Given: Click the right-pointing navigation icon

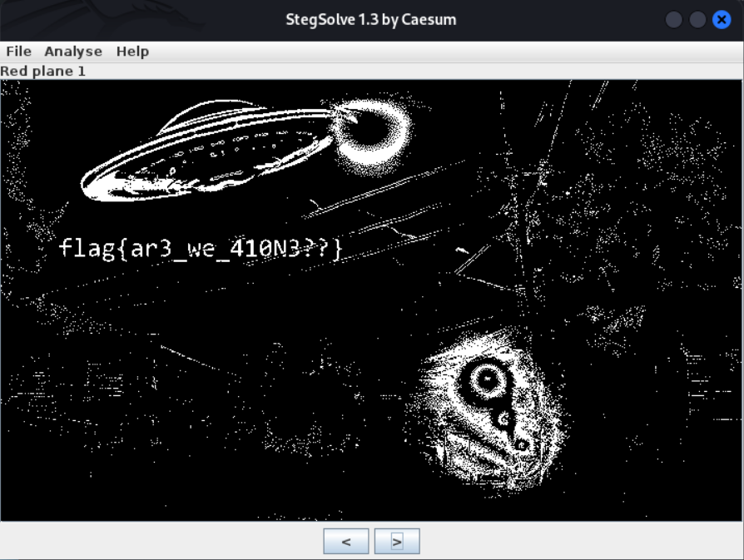Looking at the screenshot, I should tap(397, 541).
